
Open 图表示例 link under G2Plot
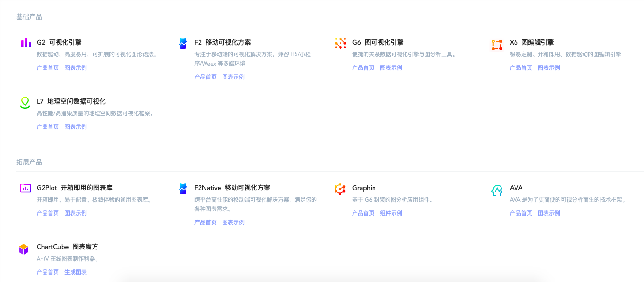[x=76, y=213]
